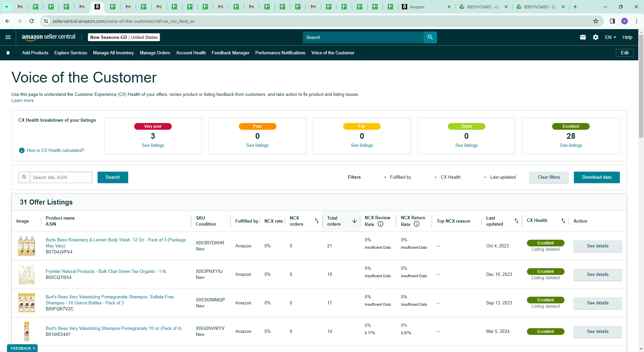The width and height of the screenshot is (644, 352).
Task: Click the bookmark icon beside Add Products
Action: tap(8, 53)
